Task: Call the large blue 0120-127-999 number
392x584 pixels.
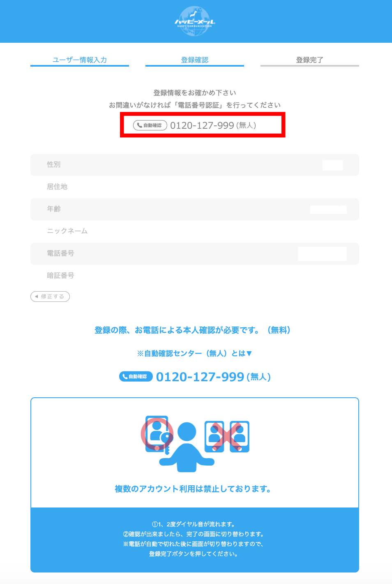Action: (x=200, y=377)
